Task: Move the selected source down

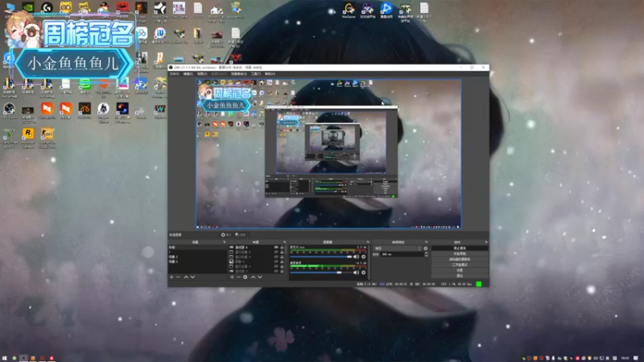Action: pyautogui.click(x=259, y=277)
